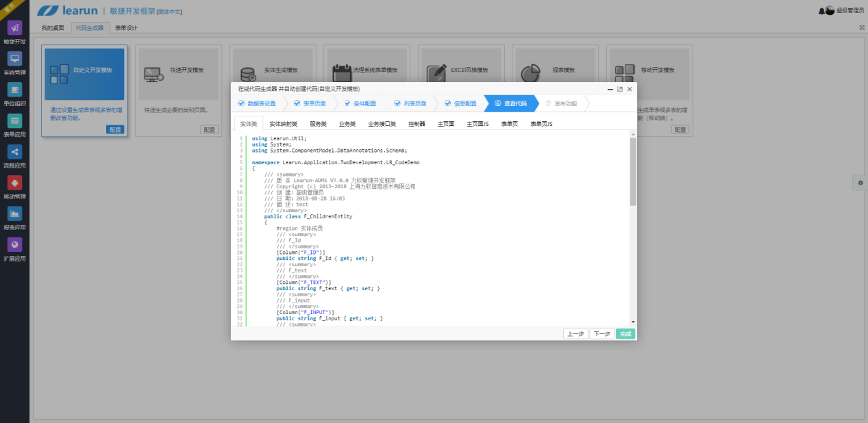The height and width of the screenshot is (423, 868).
Task: Click the 流程应用 share icon
Action: (14, 152)
